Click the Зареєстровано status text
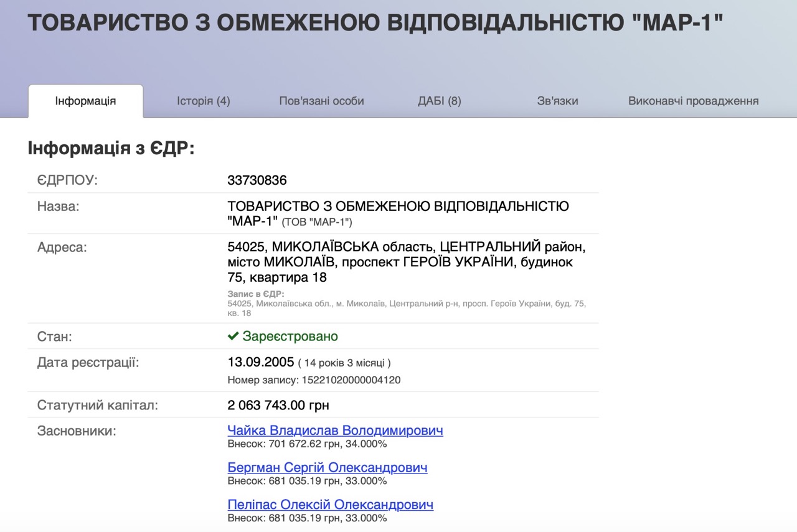The image size is (797, 532). coord(290,337)
